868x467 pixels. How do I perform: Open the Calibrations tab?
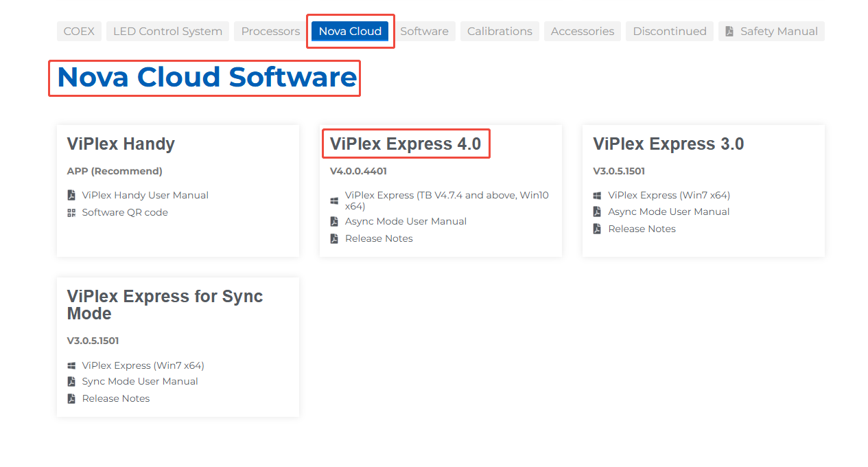[x=500, y=31]
